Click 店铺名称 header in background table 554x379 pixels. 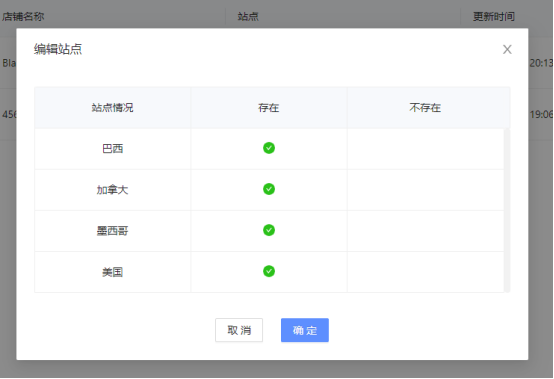click(23, 16)
